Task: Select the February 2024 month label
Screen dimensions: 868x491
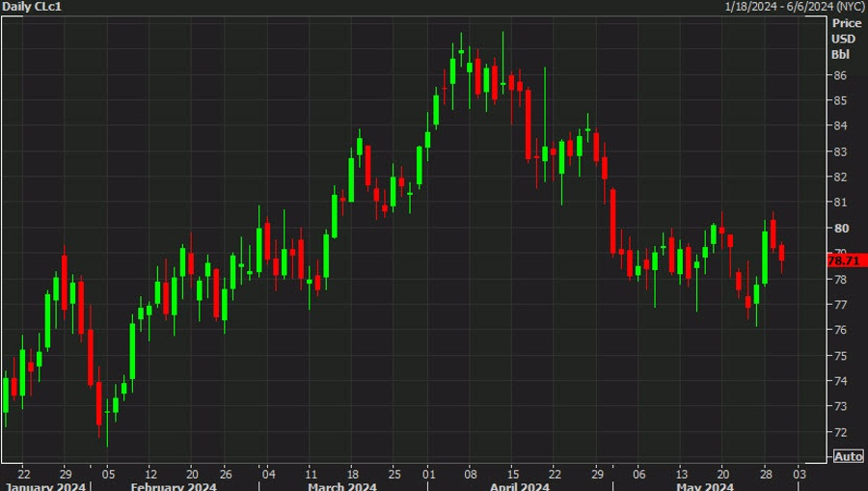Action: 174,486
